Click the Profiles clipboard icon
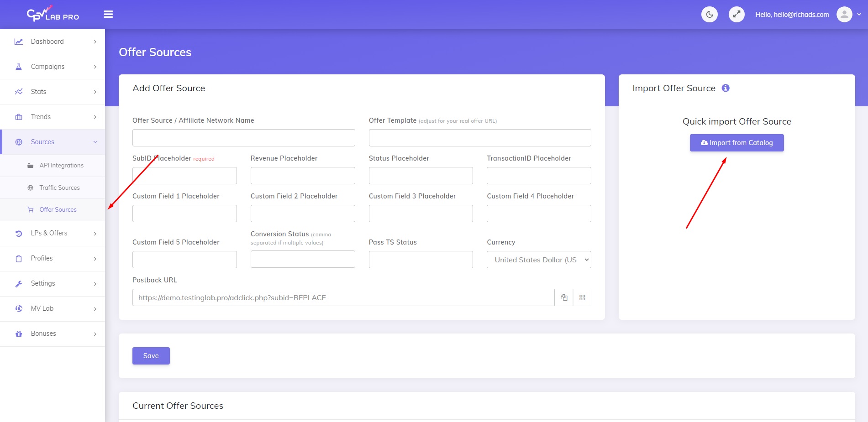The height and width of the screenshot is (422, 868). pyautogui.click(x=19, y=258)
